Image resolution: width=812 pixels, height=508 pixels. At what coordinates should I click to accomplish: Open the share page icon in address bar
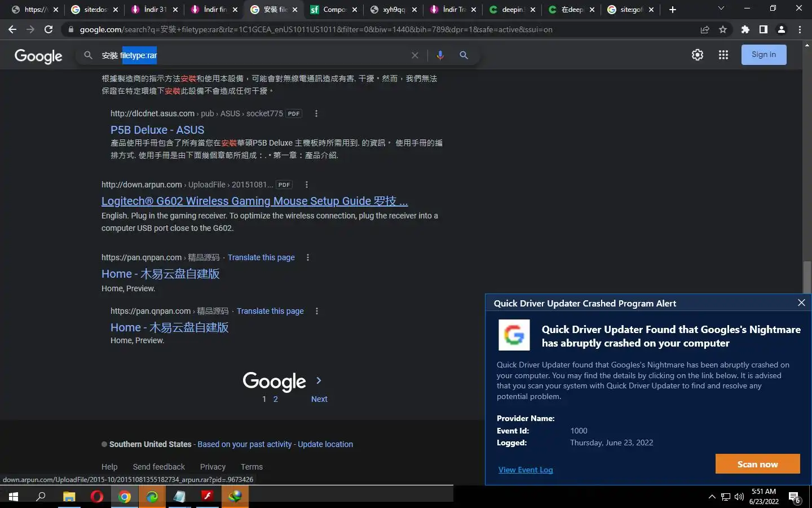tap(705, 29)
